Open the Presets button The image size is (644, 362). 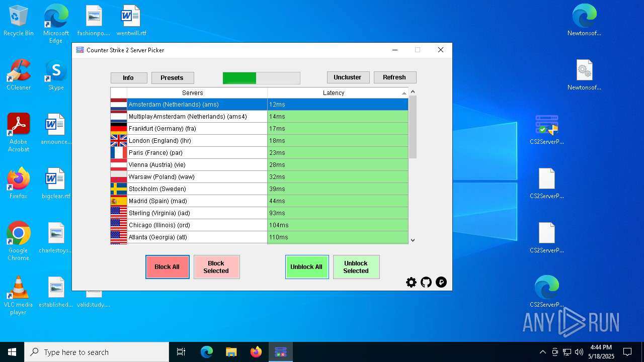pos(173,78)
